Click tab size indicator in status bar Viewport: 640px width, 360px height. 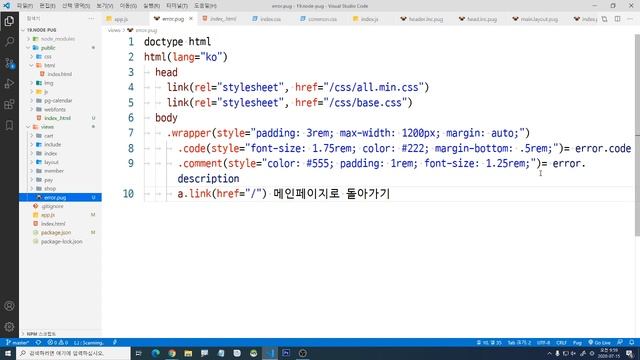(519, 342)
